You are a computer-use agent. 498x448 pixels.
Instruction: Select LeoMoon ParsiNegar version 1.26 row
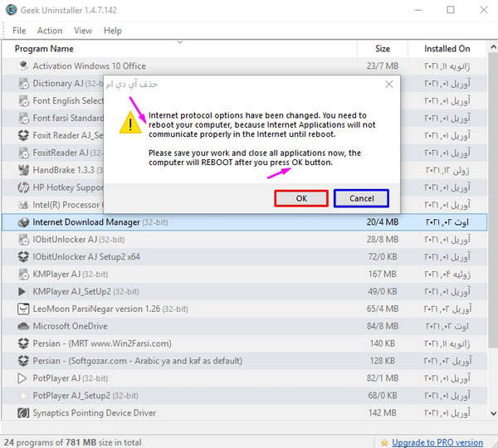pyautogui.click(x=245, y=309)
